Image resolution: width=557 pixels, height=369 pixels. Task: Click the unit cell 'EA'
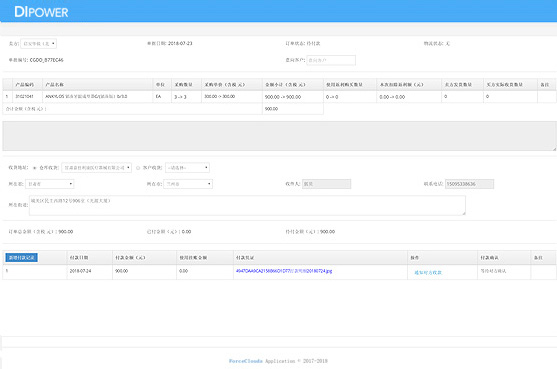point(162,97)
